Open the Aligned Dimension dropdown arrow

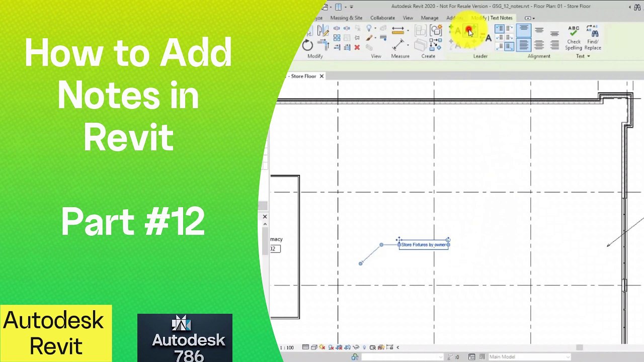[408, 45]
